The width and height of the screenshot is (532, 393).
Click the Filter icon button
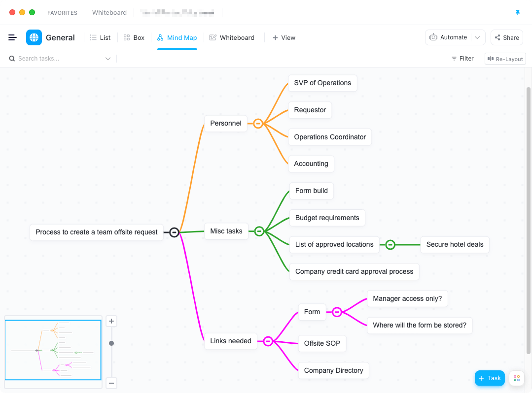(462, 59)
